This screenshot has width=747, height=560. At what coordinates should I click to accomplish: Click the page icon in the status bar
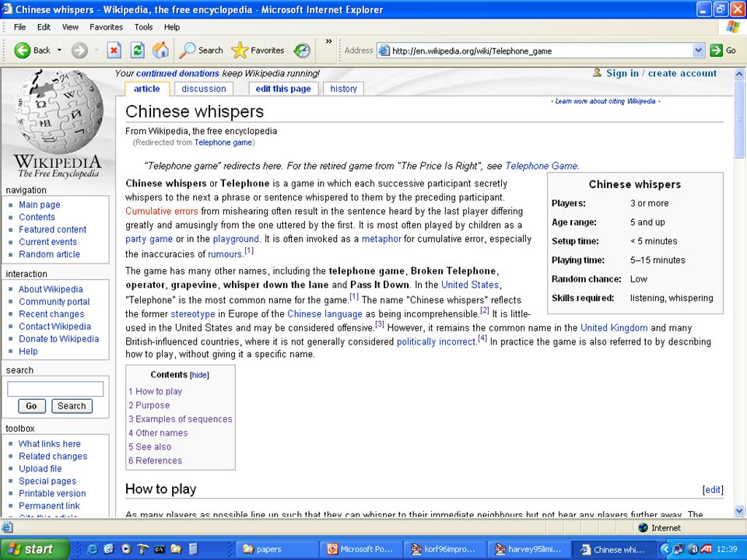click(7, 527)
